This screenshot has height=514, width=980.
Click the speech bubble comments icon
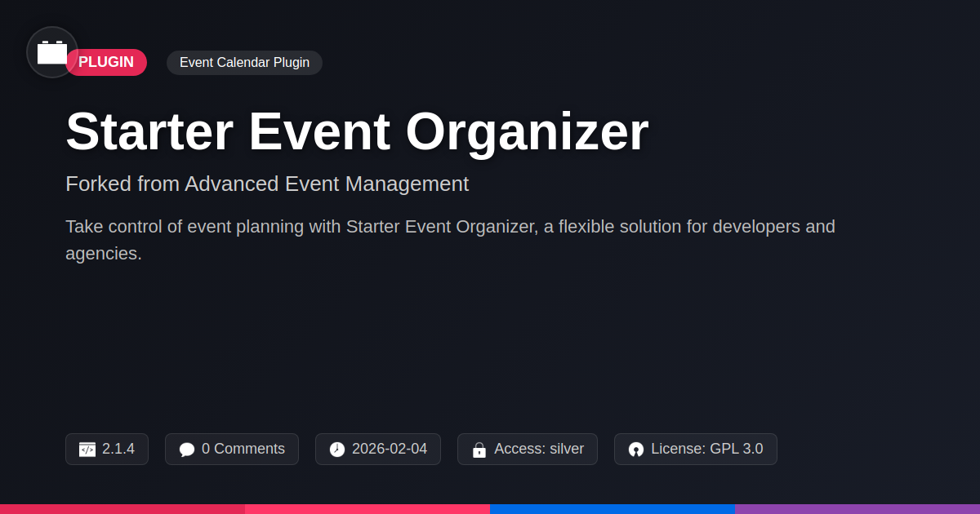tap(187, 450)
